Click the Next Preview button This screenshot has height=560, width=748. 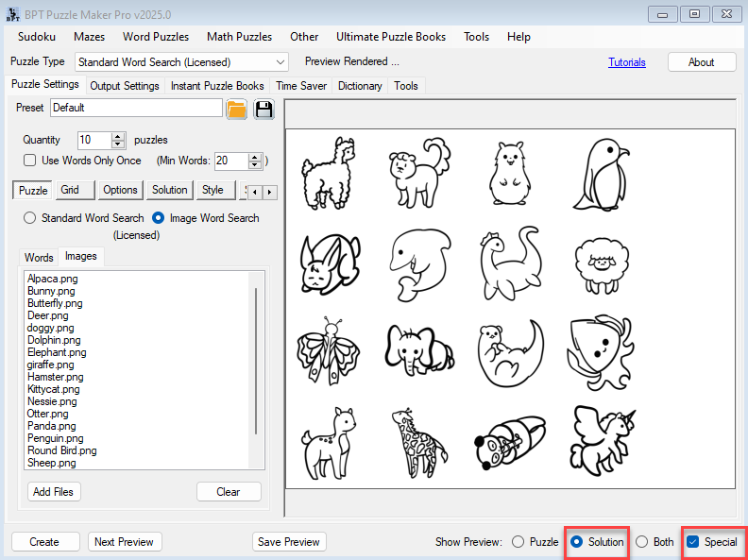pos(125,542)
